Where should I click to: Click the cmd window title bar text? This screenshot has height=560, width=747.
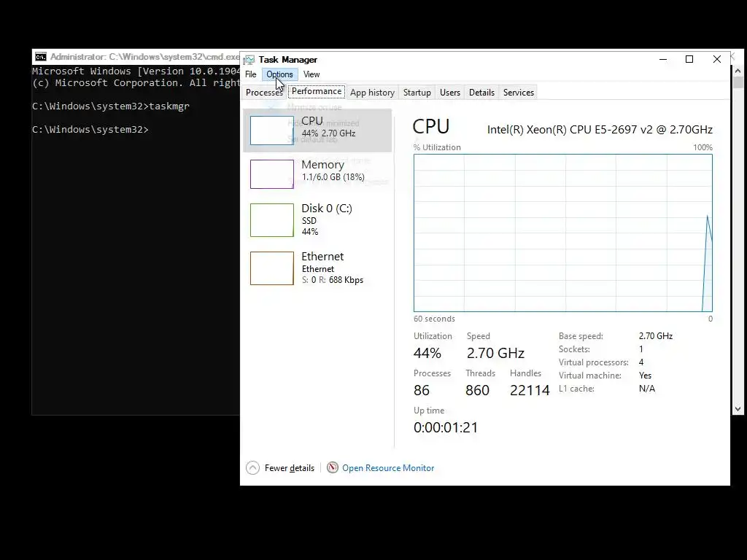point(145,57)
